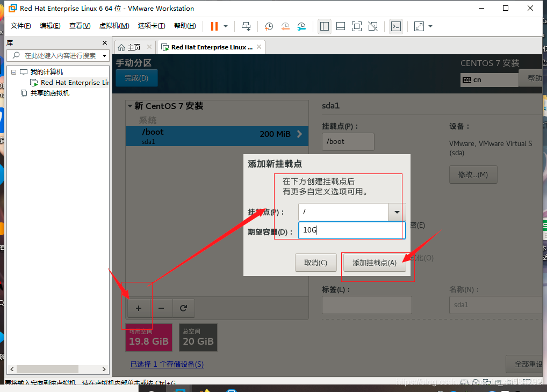This screenshot has width=547, height=392.
Task: Open the 文件(F) menu
Action: (20, 26)
